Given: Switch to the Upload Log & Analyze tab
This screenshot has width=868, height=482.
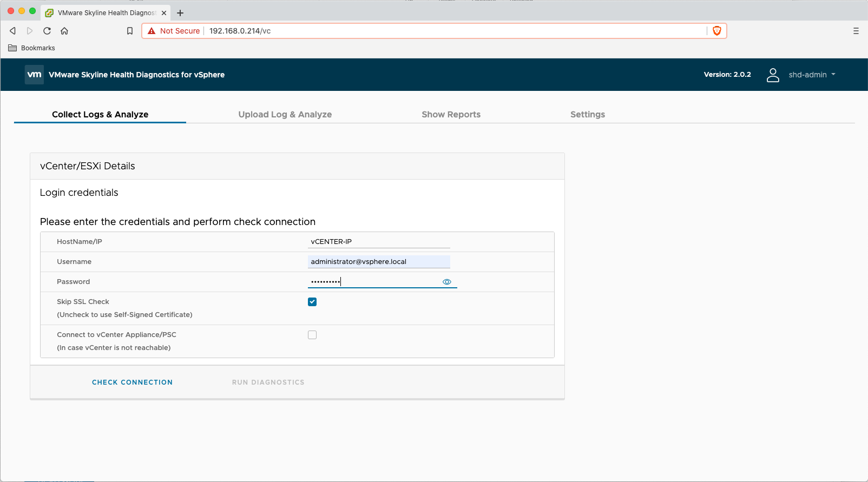Looking at the screenshot, I should [285, 114].
